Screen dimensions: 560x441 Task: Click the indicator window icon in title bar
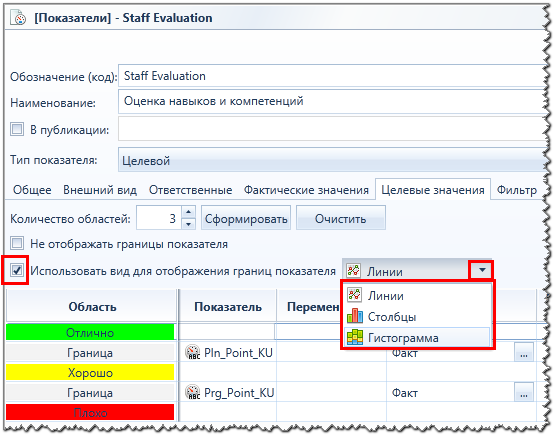click(x=18, y=18)
